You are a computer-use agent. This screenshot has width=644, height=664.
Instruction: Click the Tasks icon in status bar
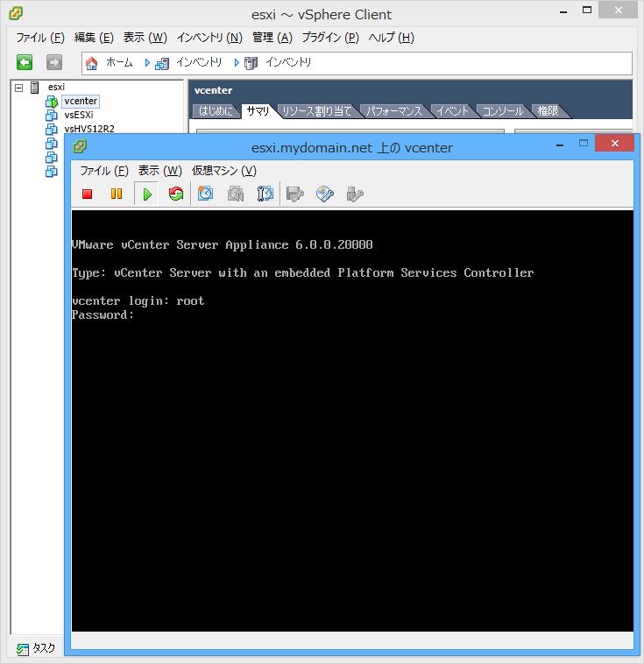[x=23, y=649]
